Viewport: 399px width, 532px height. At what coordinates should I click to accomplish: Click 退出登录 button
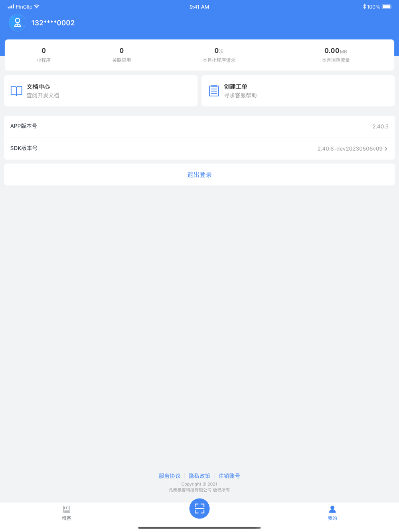pyautogui.click(x=199, y=175)
